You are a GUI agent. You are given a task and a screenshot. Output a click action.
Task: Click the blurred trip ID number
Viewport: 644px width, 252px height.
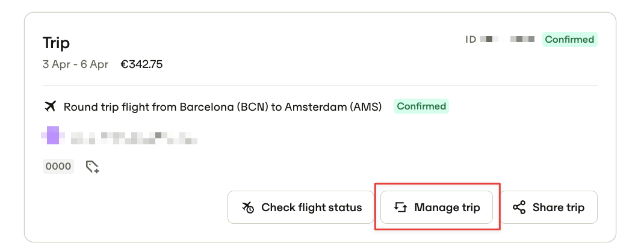(x=507, y=40)
